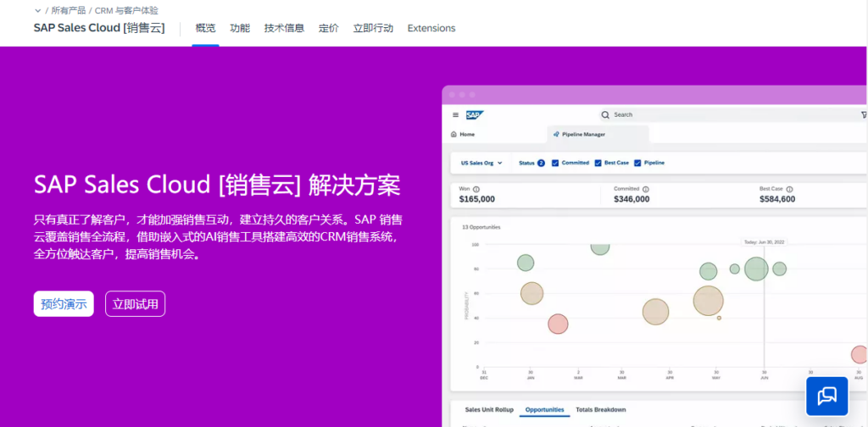
Task: Click the info icon next to Committed
Action: (x=645, y=189)
